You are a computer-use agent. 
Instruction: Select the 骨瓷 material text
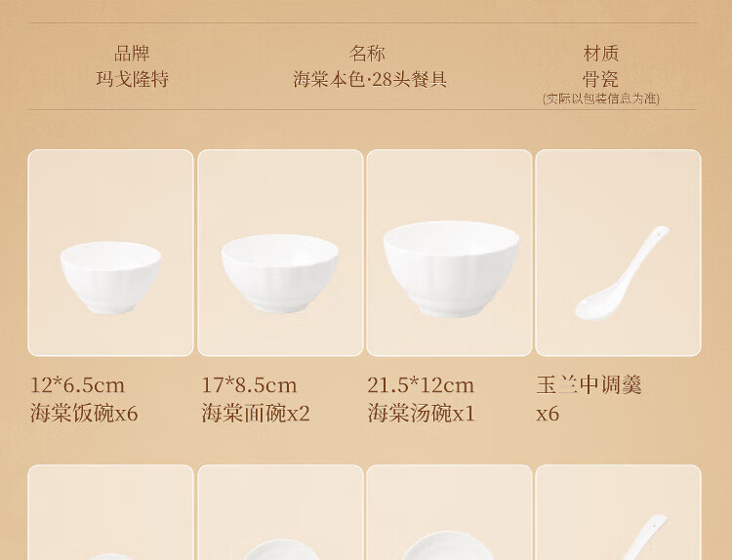point(600,79)
